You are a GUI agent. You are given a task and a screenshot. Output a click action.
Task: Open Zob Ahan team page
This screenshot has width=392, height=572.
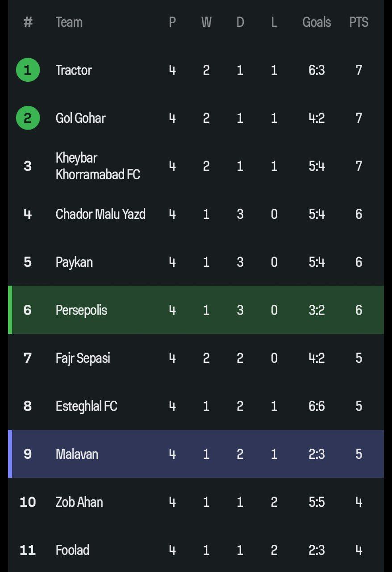click(x=79, y=502)
